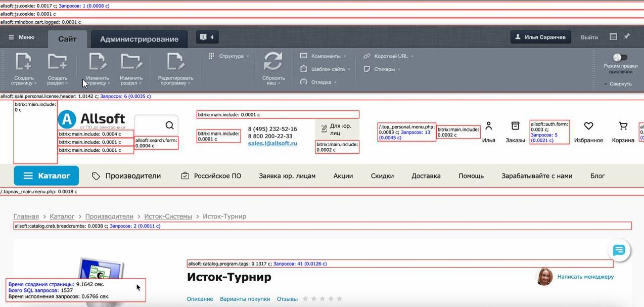The height and width of the screenshot is (307, 644).
Task: Click the Allsoft logo
Action: (x=91, y=120)
